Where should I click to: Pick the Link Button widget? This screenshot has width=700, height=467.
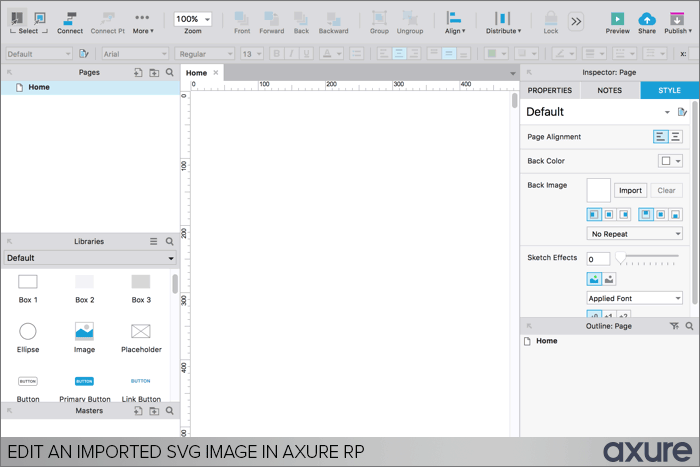pos(141,388)
